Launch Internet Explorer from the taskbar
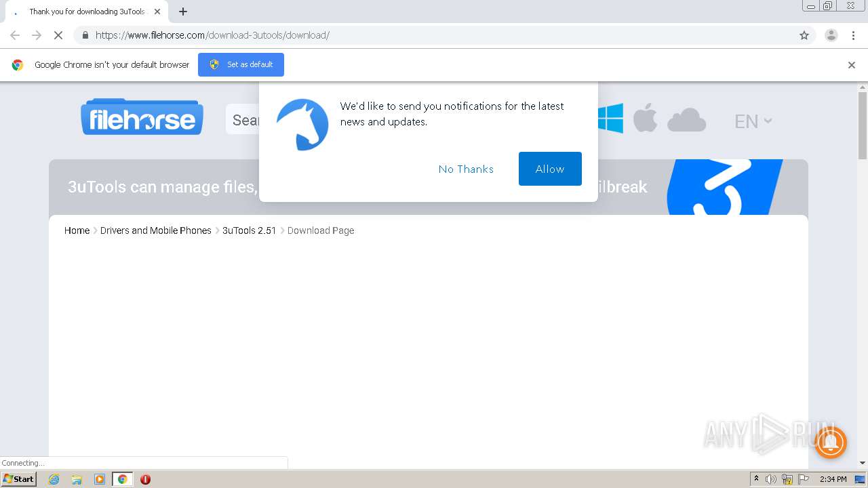This screenshot has width=868, height=488. [x=54, y=479]
